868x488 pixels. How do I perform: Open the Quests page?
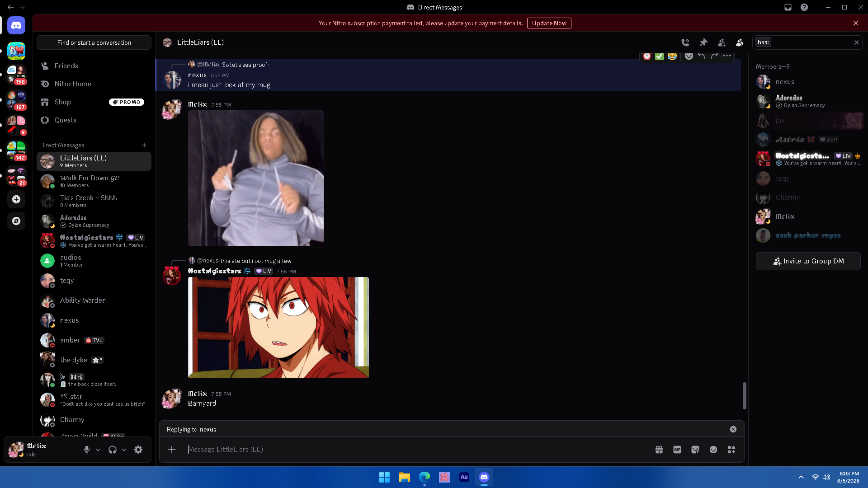94,120
